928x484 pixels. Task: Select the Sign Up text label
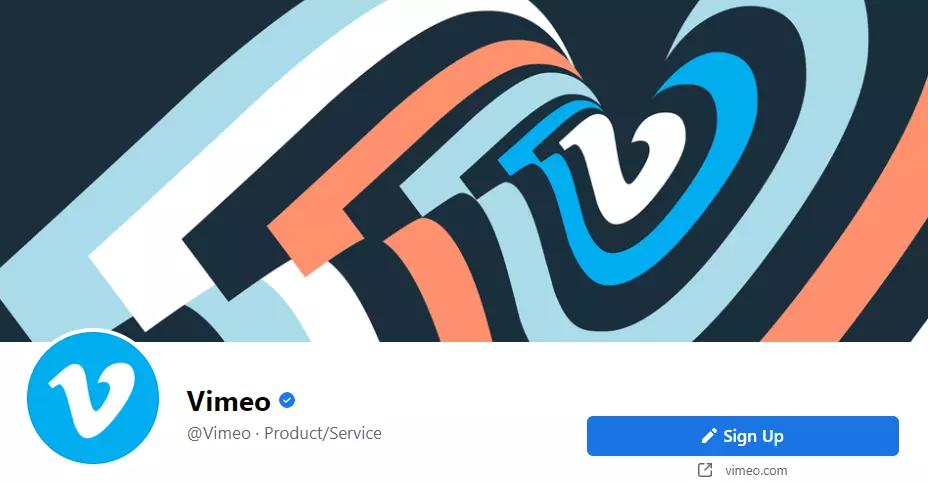coord(753,436)
